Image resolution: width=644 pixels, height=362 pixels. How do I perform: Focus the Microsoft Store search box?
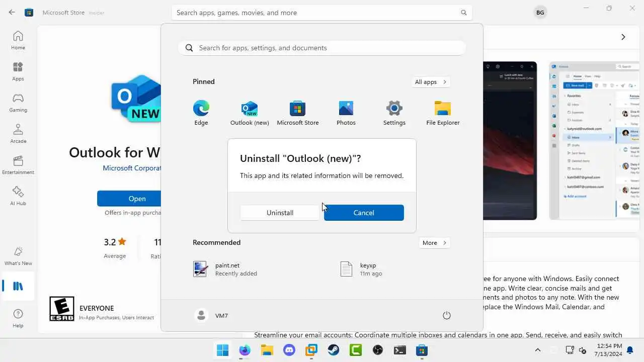[x=322, y=13]
